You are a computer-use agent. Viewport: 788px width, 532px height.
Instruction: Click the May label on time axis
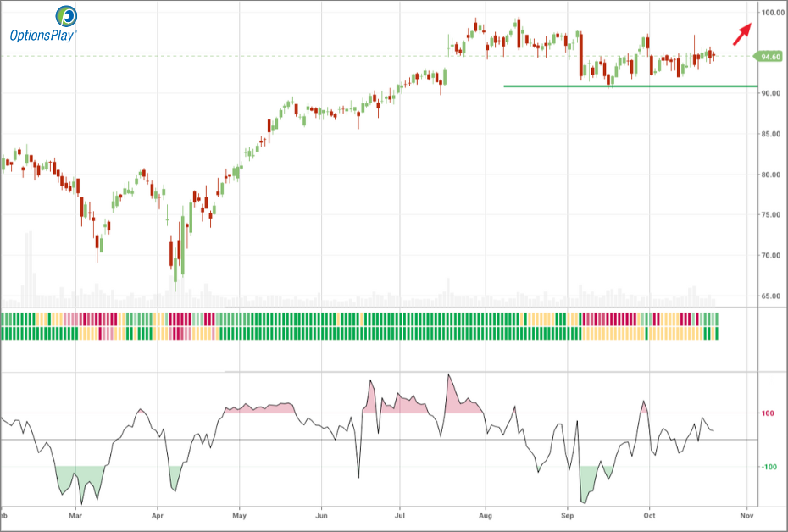[240, 514]
